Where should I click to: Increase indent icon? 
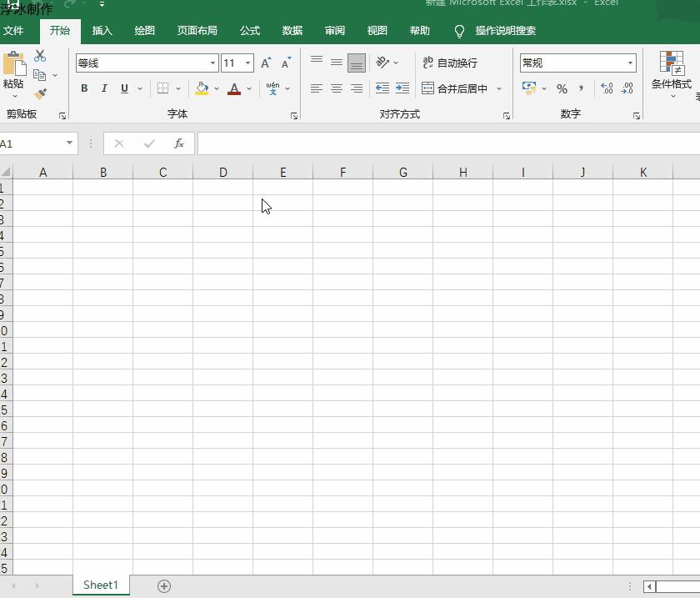[402, 88]
